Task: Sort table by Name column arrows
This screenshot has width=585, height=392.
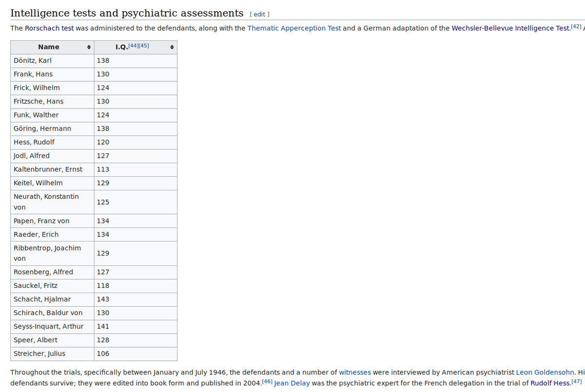Action: (x=89, y=47)
